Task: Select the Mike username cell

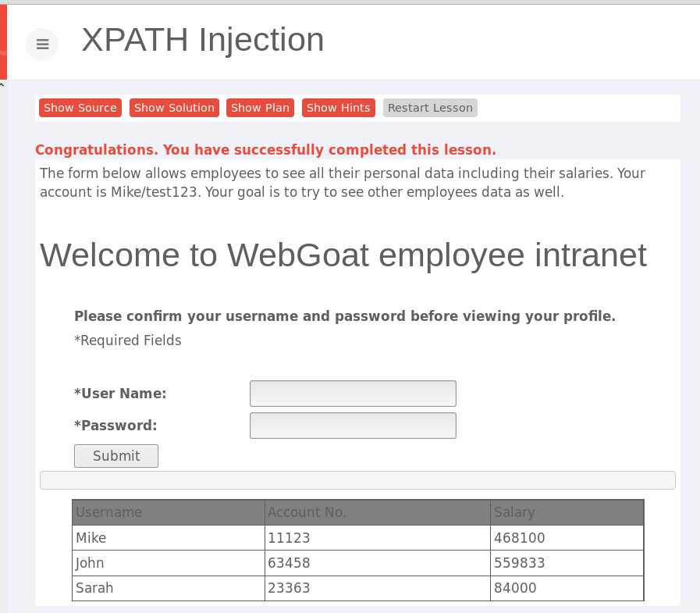Action: click(x=91, y=538)
